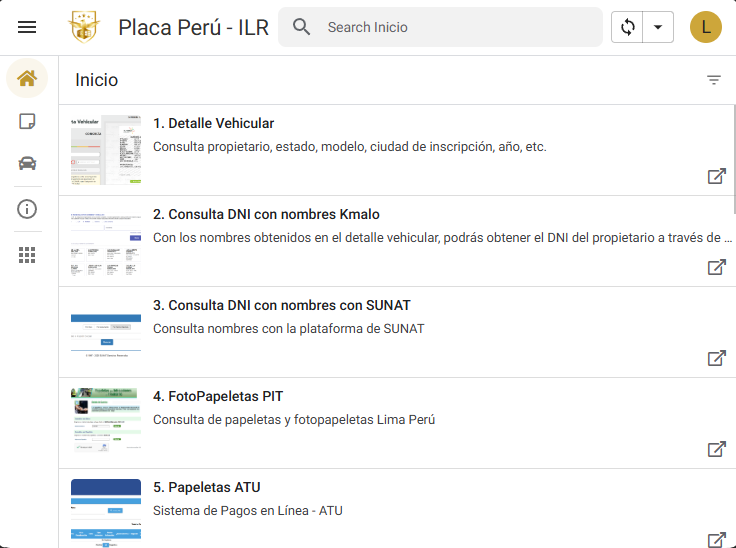This screenshot has height=548, width=736.
Task: Open the filter list icon
Action: 714,80
